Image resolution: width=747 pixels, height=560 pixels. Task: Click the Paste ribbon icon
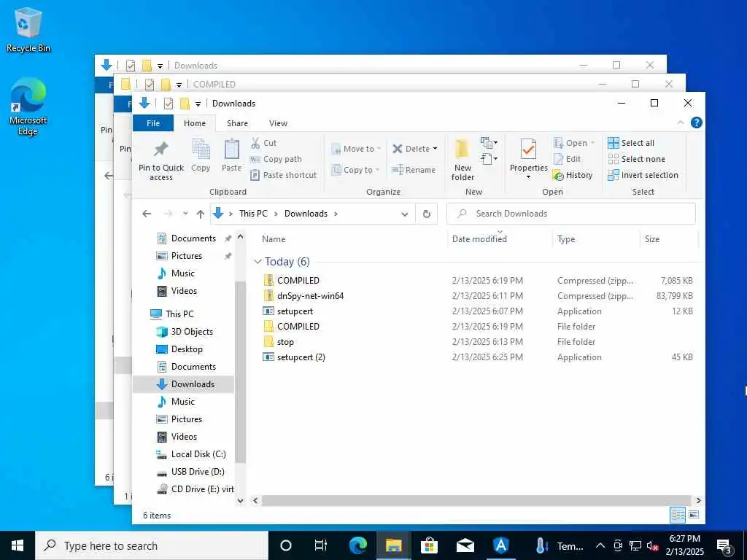(231, 149)
